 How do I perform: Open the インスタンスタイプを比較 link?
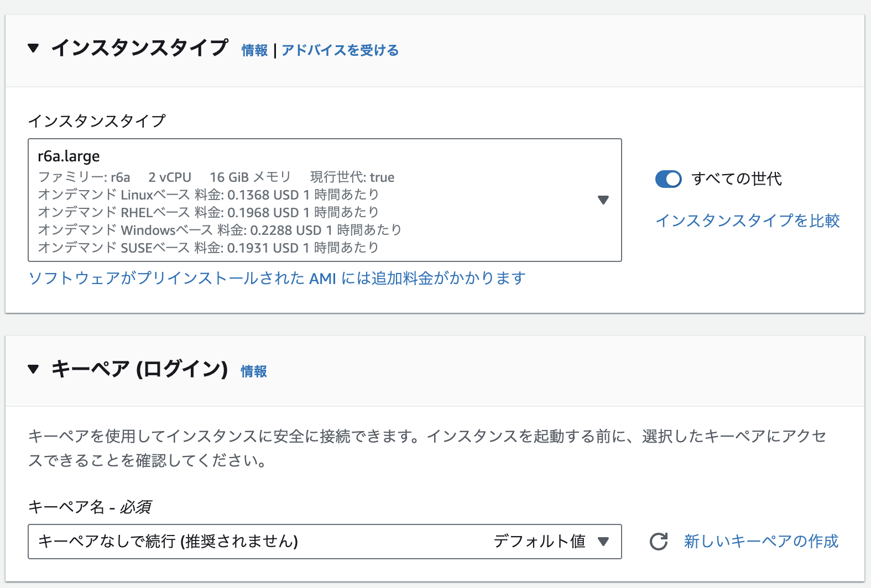(x=747, y=221)
